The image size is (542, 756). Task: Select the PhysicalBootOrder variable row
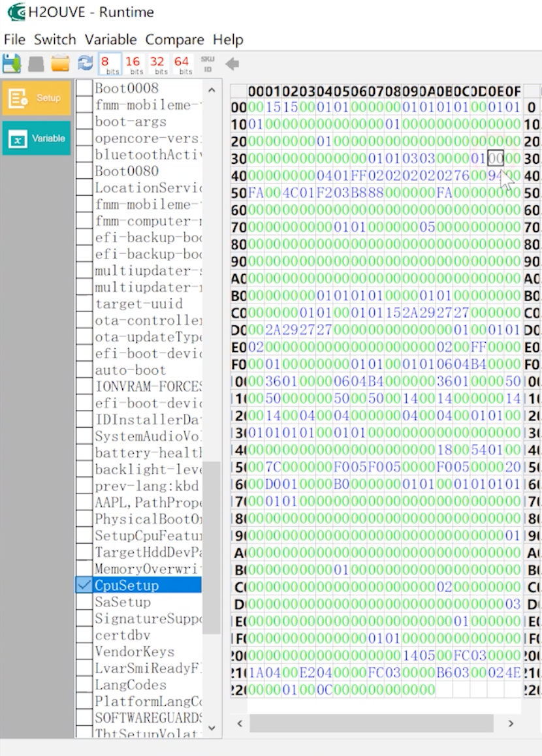[148, 519]
